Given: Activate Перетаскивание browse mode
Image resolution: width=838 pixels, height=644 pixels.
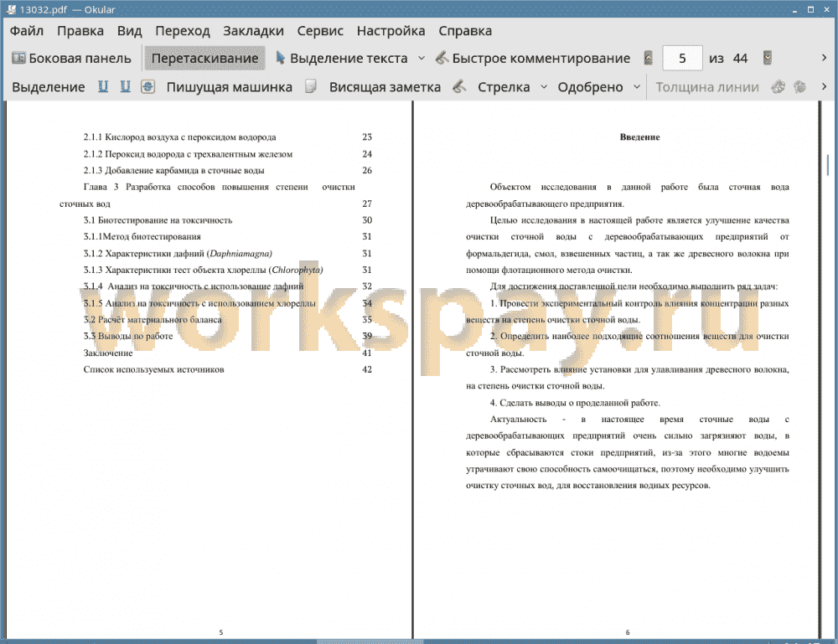Looking at the screenshot, I should 204,59.
